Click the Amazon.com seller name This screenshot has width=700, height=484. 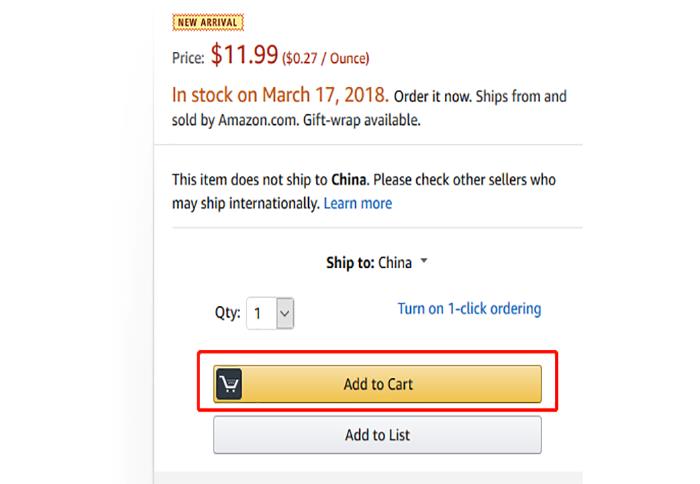258,120
